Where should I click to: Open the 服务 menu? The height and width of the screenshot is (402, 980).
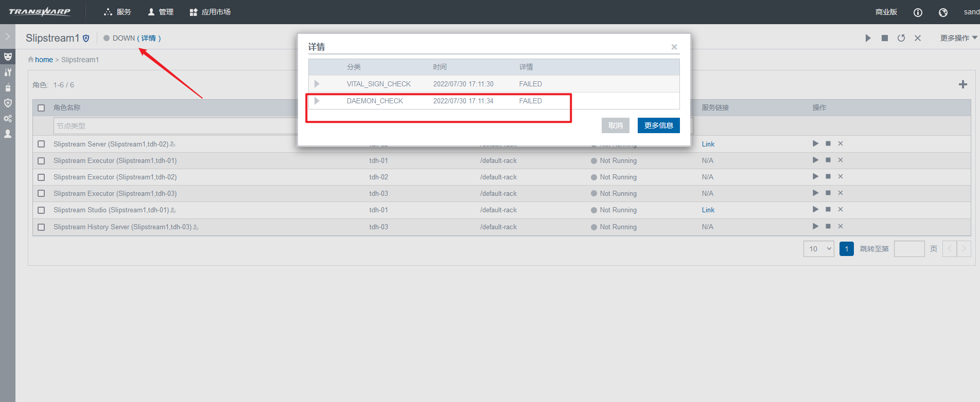pos(117,12)
